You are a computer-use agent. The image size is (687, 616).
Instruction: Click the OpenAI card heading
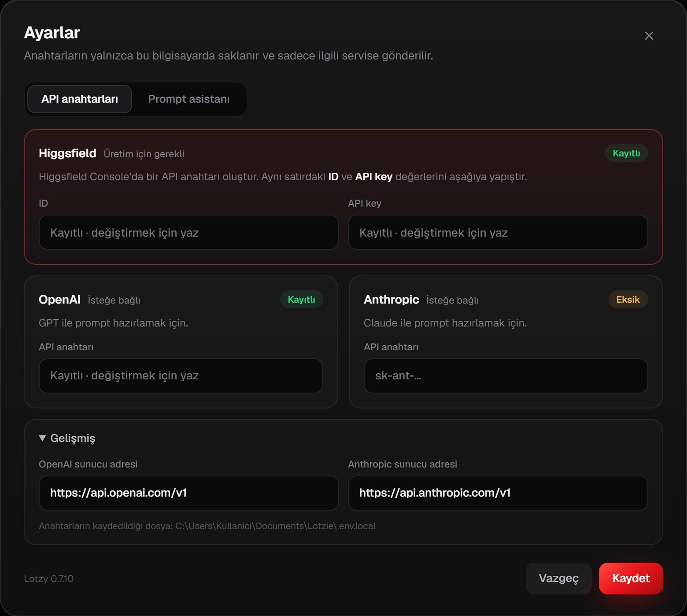pyautogui.click(x=59, y=300)
